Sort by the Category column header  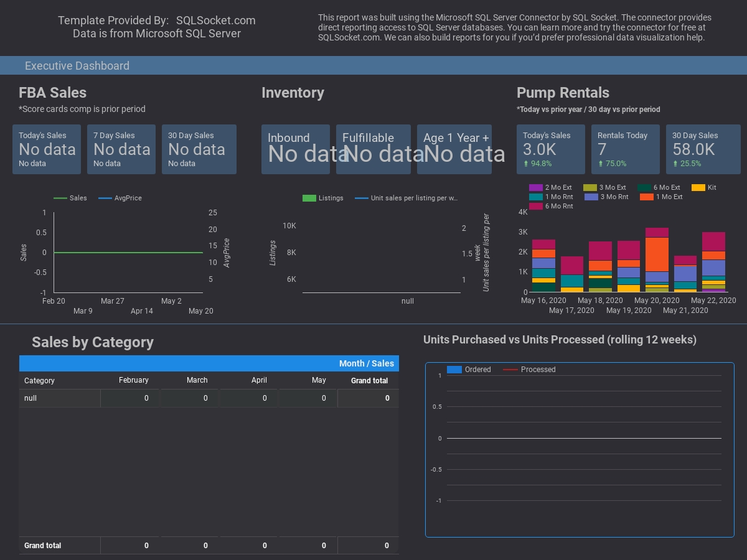click(39, 380)
